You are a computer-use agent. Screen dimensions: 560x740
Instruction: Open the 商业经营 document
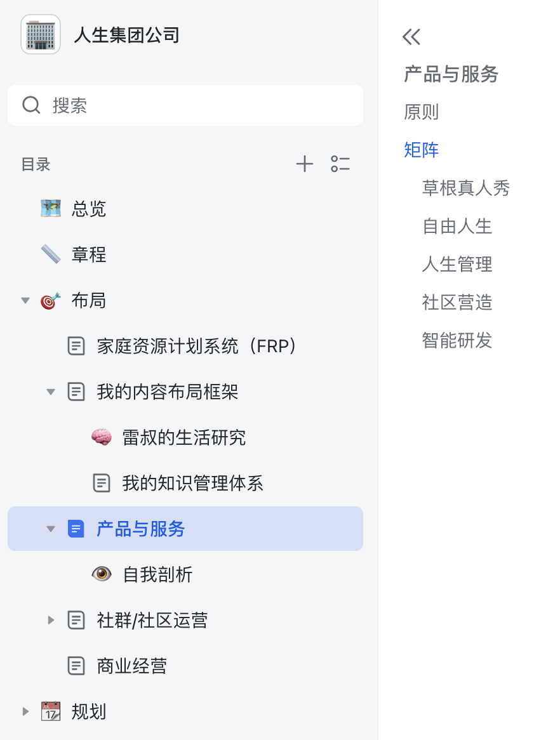132,666
